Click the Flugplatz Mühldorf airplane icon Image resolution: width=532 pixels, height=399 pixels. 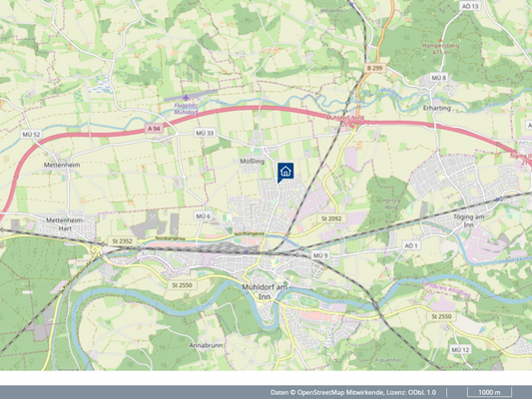coord(186,98)
